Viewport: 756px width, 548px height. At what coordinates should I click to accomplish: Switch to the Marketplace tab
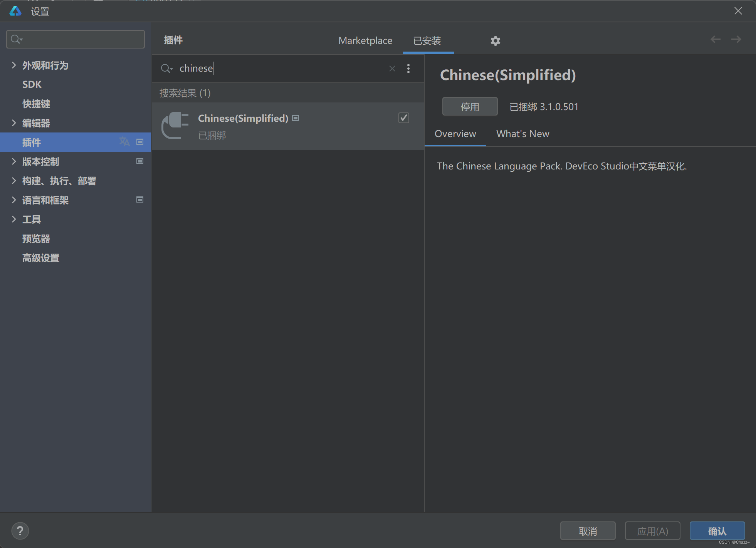(x=365, y=40)
